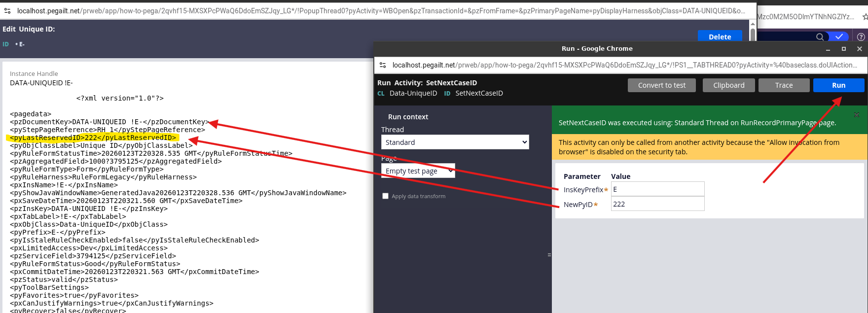The image size is (868, 313).
Task: Click the blue checkmark icon
Action: [839, 37]
